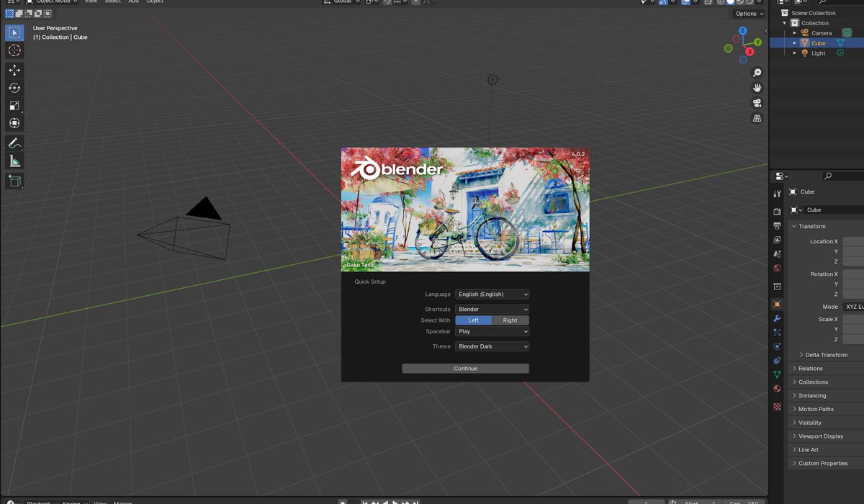The width and height of the screenshot is (864, 504).
Task: Open the Shortcuts dropdown
Action: [492, 309]
